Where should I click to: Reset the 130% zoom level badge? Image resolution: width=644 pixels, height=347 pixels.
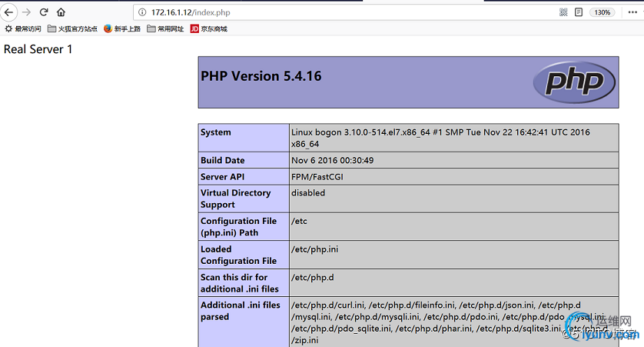click(x=602, y=12)
